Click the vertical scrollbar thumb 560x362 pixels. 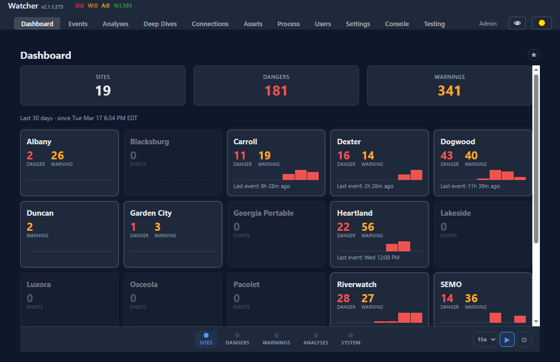tap(536, 159)
